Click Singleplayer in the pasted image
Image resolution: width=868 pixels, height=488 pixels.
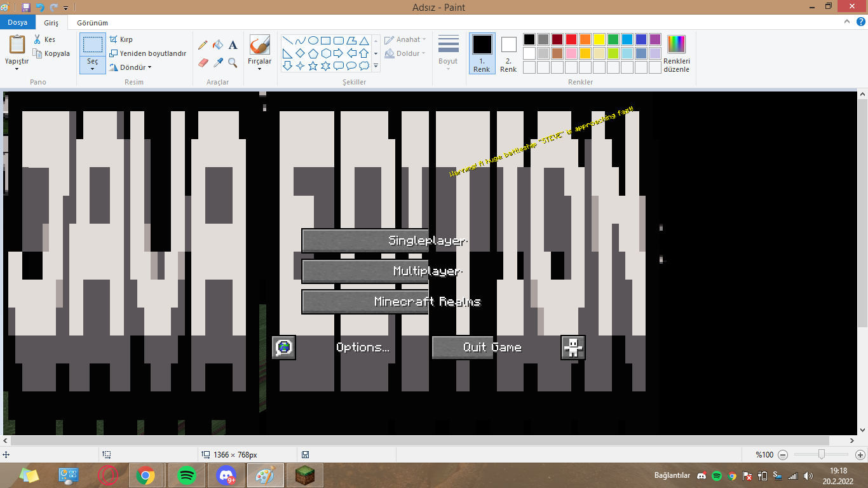[x=428, y=241]
